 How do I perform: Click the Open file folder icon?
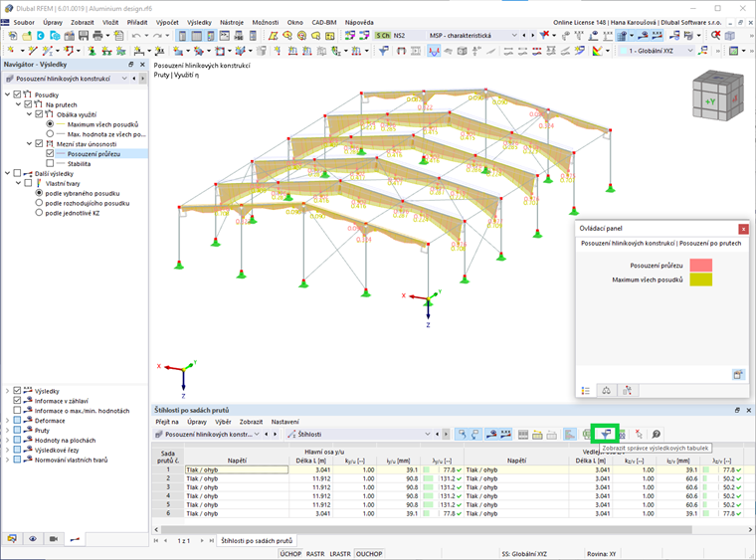pos(27,35)
